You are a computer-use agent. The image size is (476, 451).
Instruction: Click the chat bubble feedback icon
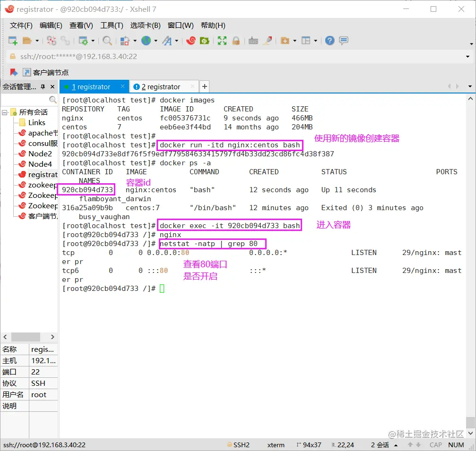click(344, 41)
